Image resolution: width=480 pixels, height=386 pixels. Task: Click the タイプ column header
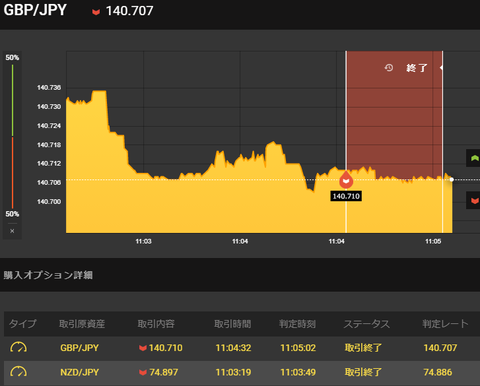coord(23,324)
